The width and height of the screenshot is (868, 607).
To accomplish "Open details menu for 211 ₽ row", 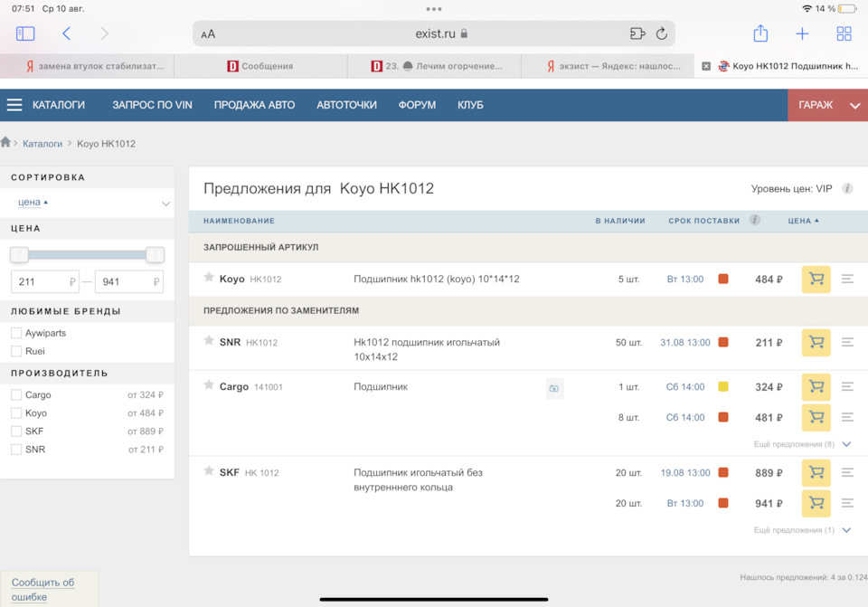I will point(847,342).
